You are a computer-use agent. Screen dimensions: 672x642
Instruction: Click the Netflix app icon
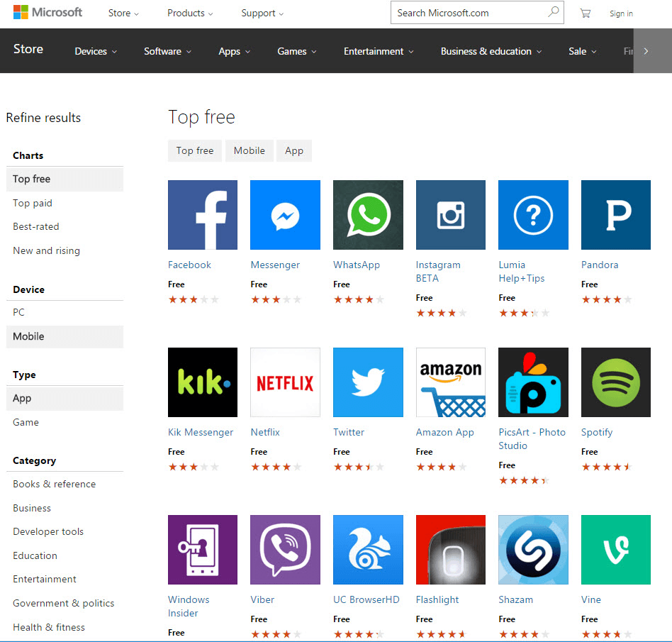(285, 382)
